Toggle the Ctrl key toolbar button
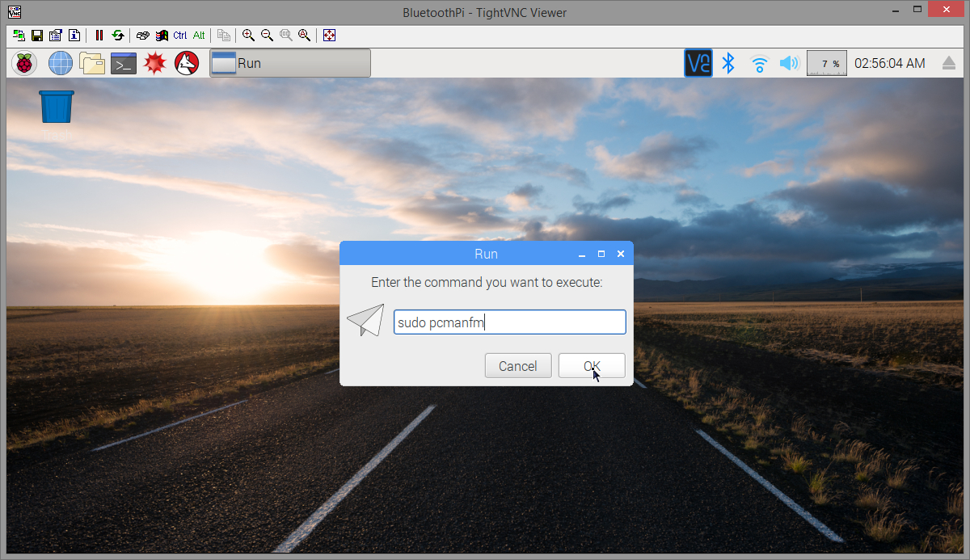The height and width of the screenshot is (560, 970). (x=179, y=36)
